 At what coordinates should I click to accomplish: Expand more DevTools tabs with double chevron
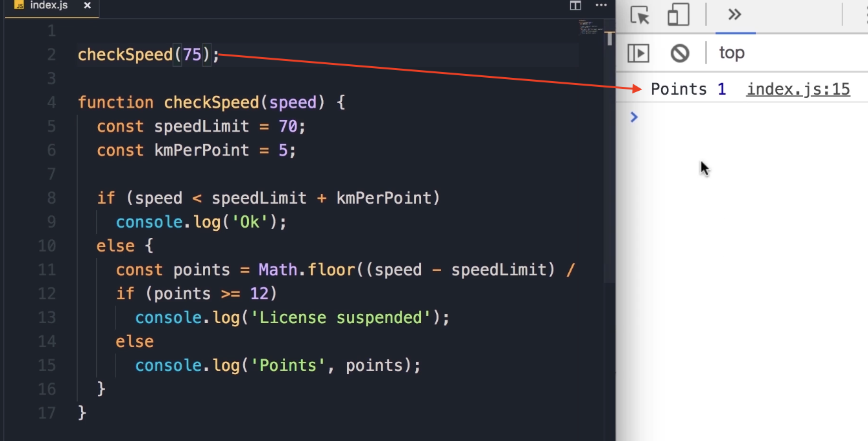point(734,15)
